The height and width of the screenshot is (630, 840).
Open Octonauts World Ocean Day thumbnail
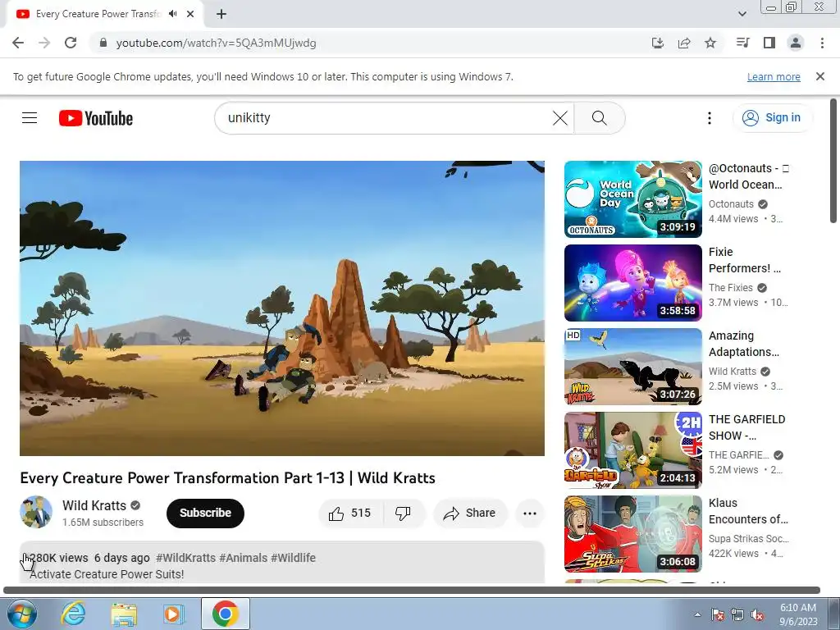pyautogui.click(x=633, y=199)
